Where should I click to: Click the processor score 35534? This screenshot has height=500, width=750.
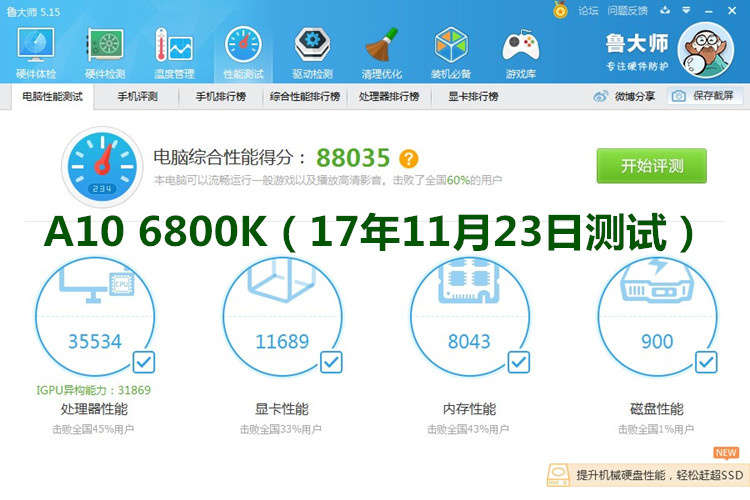point(95,342)
